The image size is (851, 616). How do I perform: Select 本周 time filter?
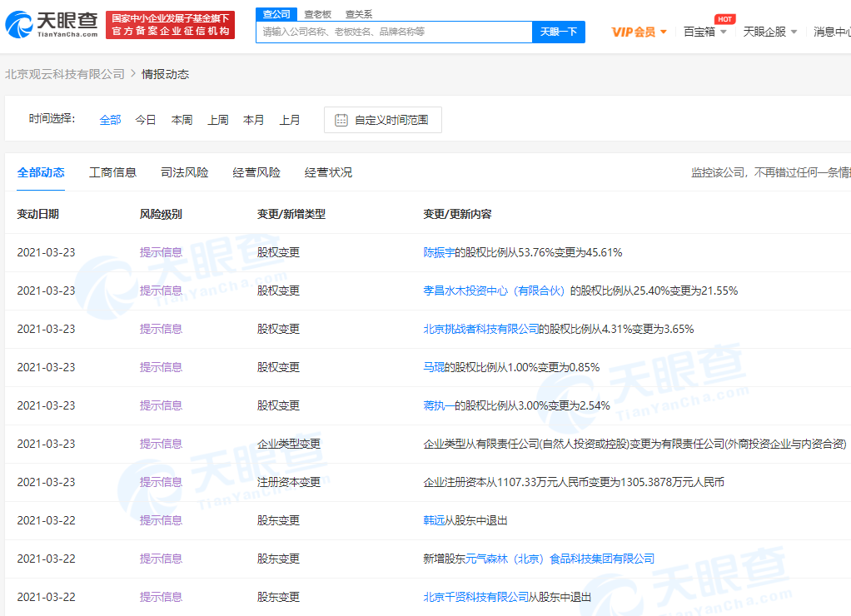pos(182,120)
